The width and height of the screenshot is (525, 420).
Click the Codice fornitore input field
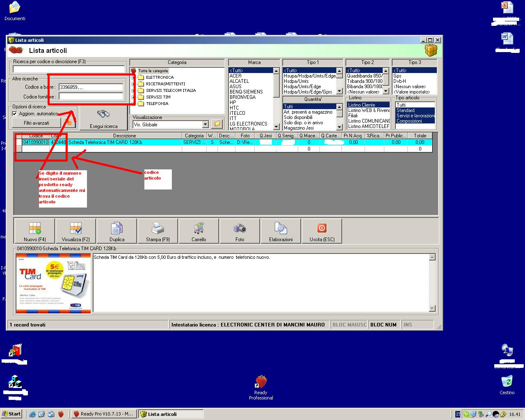click(91, 96)
